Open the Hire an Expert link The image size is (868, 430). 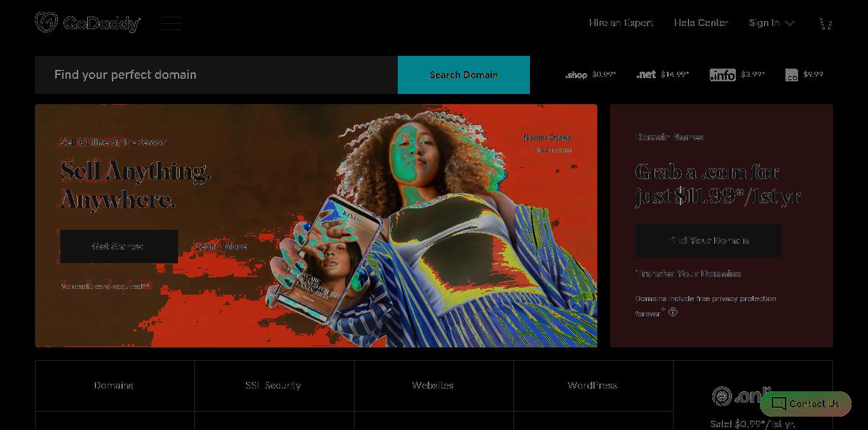(x=621, y=23)
